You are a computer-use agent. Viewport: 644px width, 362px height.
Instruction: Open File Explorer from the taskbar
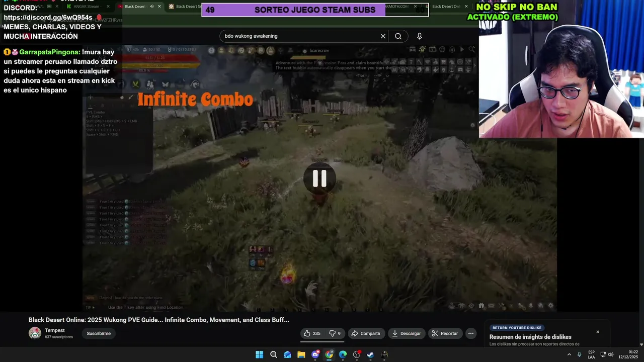pos(301,354)
